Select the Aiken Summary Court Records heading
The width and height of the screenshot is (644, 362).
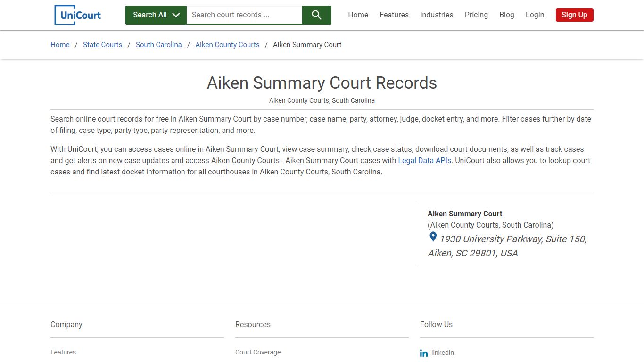click(x=322, y=83)
